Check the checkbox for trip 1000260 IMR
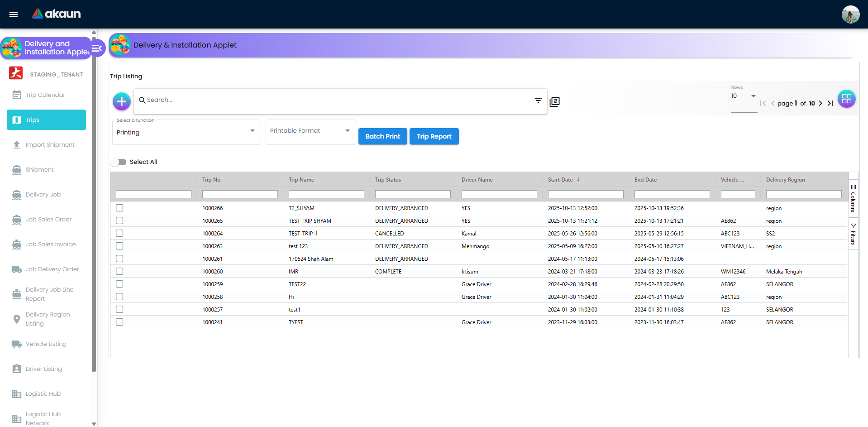Viewport: 868px width, 427px height. coord(119,271)
